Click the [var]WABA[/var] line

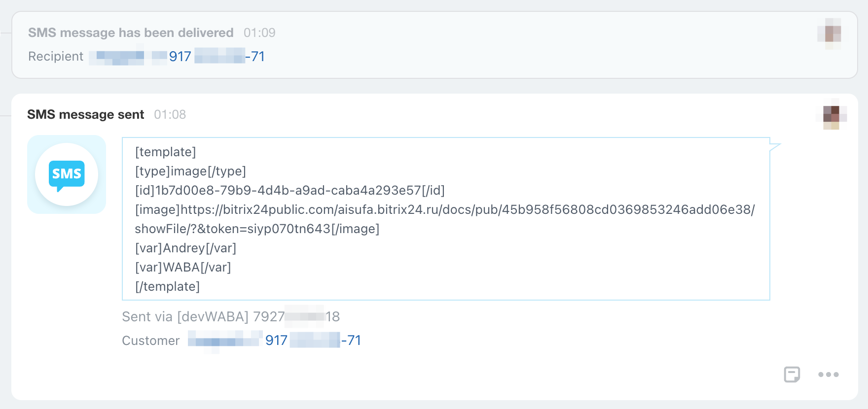tap(183, 268)
